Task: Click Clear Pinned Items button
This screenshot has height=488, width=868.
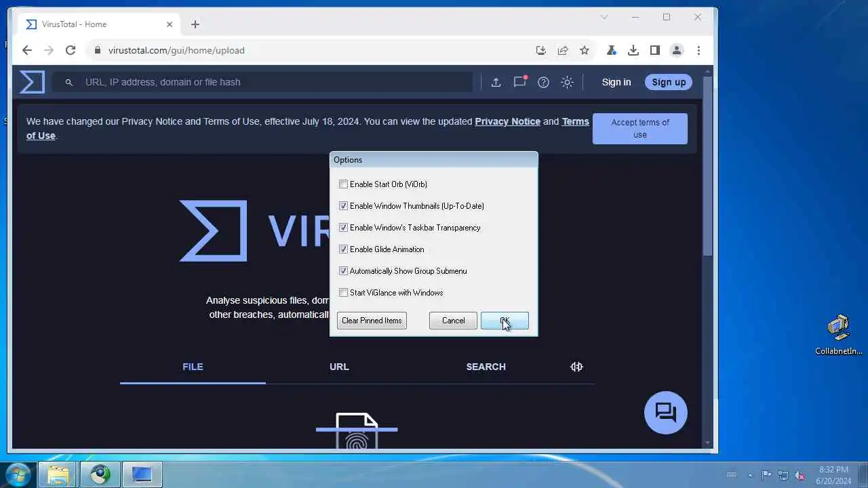Action: [x=372, y=321]
